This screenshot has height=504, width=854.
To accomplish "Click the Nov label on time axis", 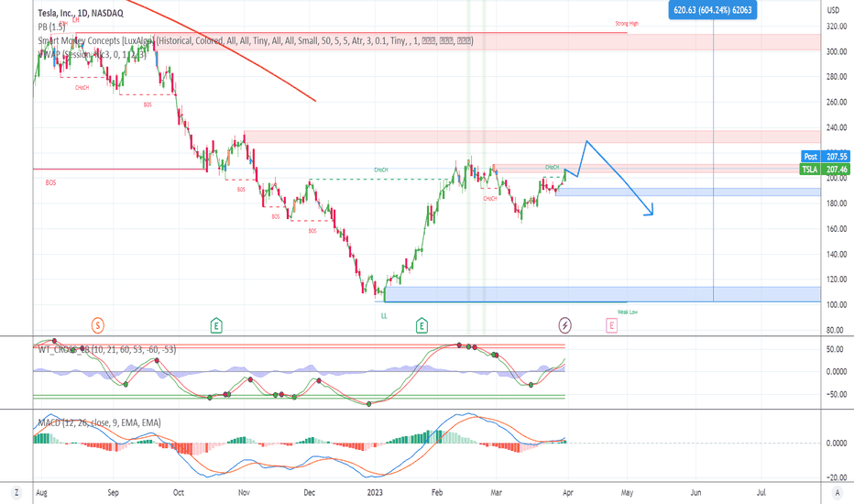I will coord(244,493).
